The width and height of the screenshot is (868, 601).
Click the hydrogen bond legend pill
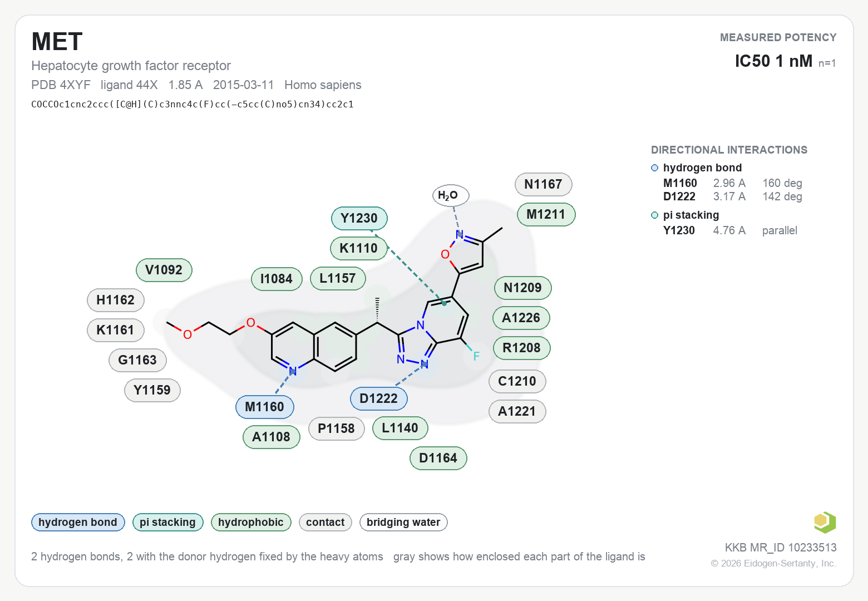[x=78, y=522]
